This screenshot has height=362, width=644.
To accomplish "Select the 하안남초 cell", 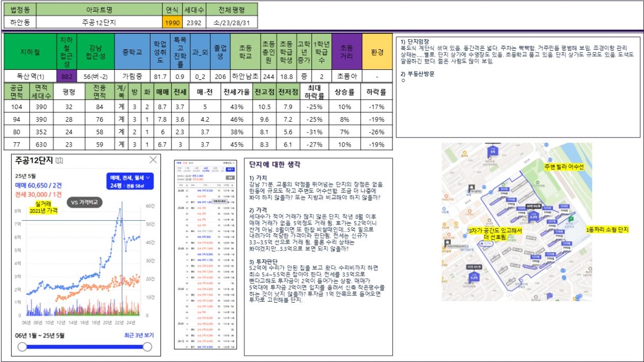I will 245,77.
